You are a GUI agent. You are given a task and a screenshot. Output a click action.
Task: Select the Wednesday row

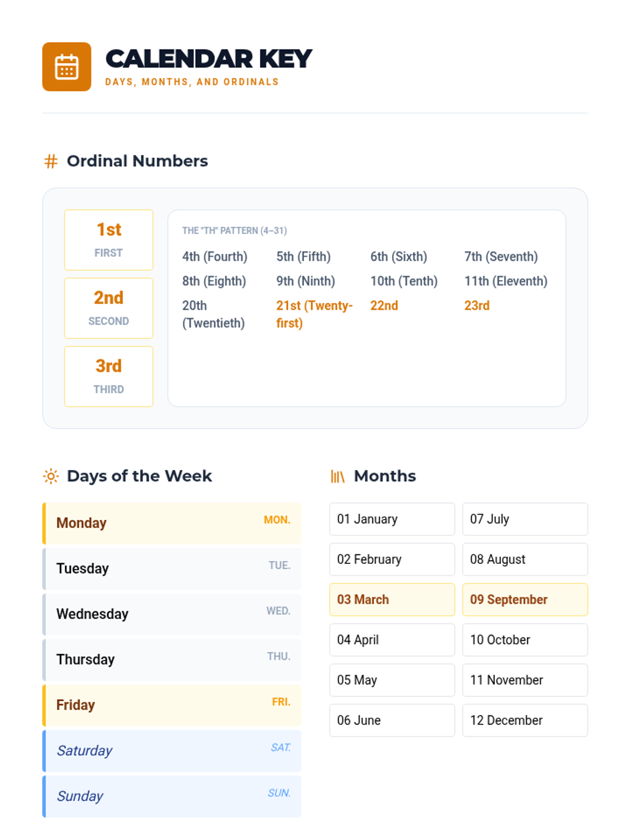(172, 614)
